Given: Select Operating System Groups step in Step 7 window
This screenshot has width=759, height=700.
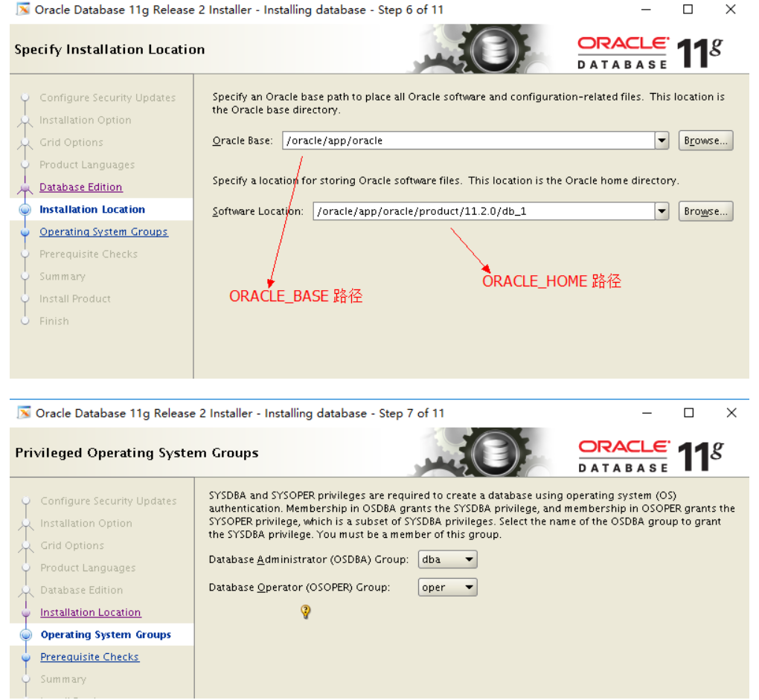Looking at the screenshot, I should click(x=106, y=635).
